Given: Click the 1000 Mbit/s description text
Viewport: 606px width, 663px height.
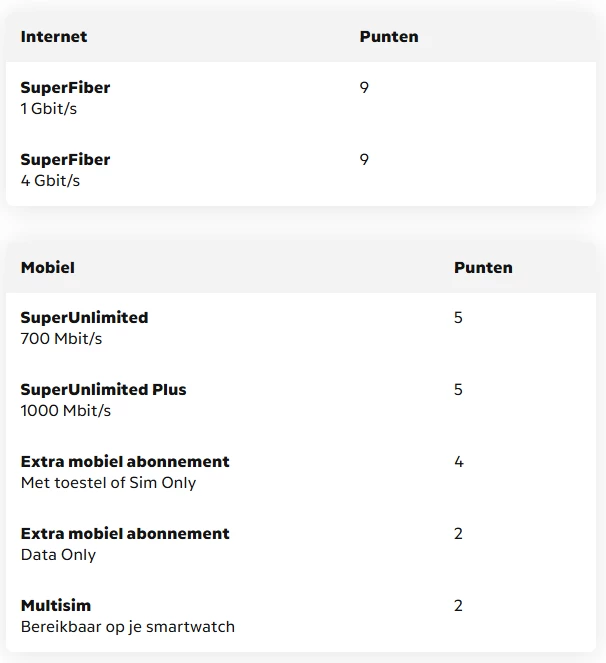Looking at the screenshot, I should 66,411.
